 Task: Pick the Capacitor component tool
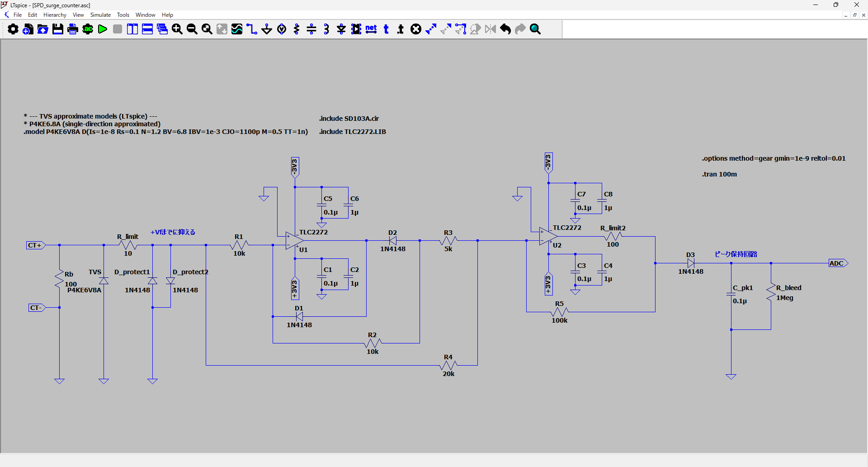pyautogui.click(x=311, y=29)
